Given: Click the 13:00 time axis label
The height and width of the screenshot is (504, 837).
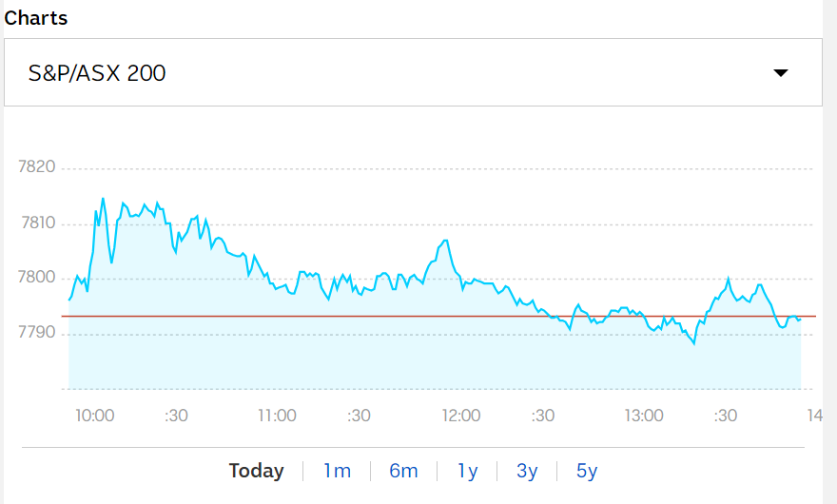Looking at the screenshot, I should [x=644, y=416].
